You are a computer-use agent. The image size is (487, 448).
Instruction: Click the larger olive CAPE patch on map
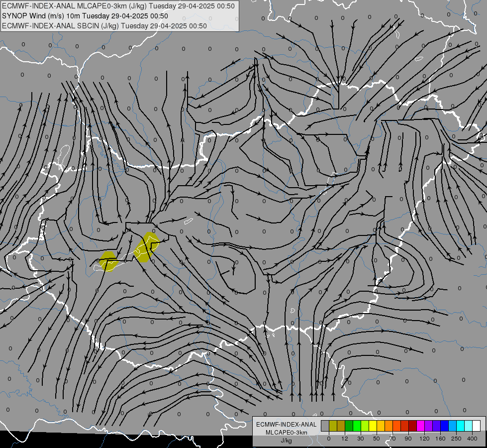(x=147, y=247)
